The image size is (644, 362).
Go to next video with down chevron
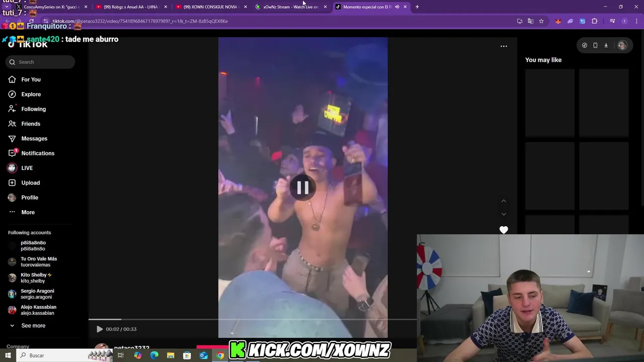[x=504, y=214]
